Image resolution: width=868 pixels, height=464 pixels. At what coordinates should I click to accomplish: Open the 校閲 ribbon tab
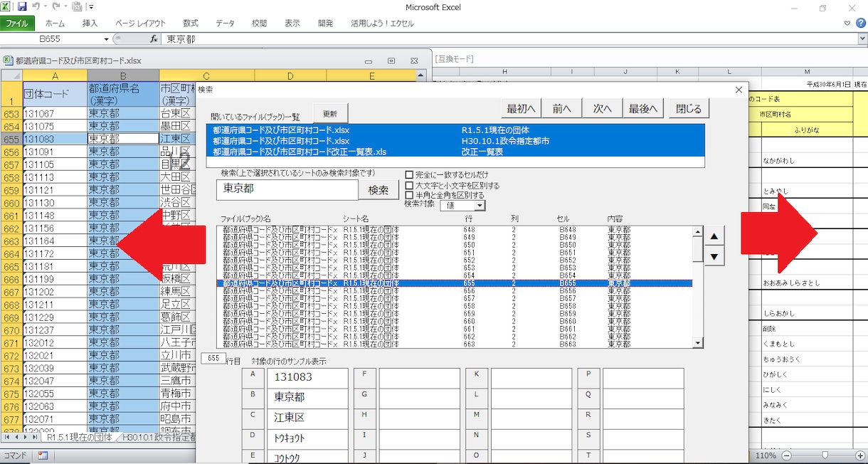[x=260, y=23]
